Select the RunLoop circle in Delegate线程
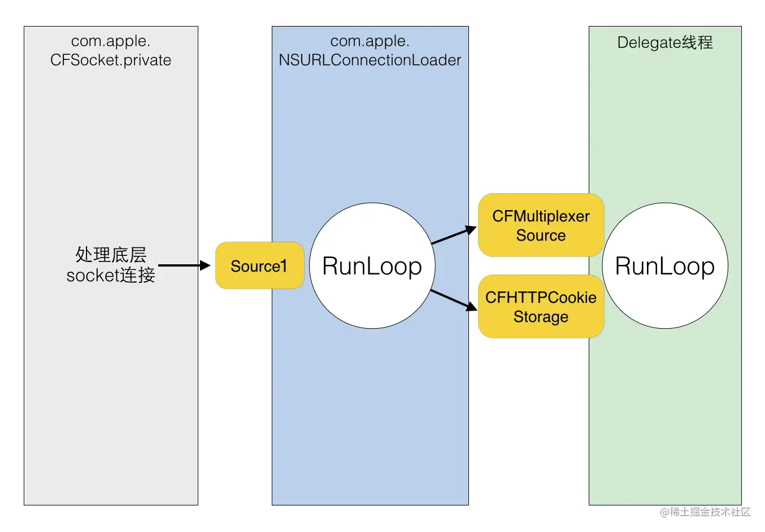The image size is (765, 532). point(666,265)
